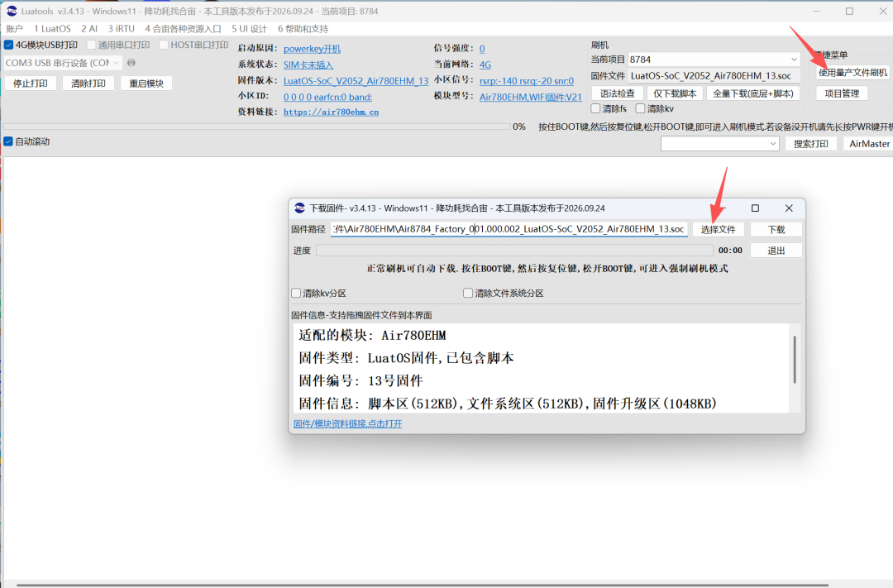
Task: Click text 固件类型: LuatOS固件,已包含脚本
Action: 406,358
